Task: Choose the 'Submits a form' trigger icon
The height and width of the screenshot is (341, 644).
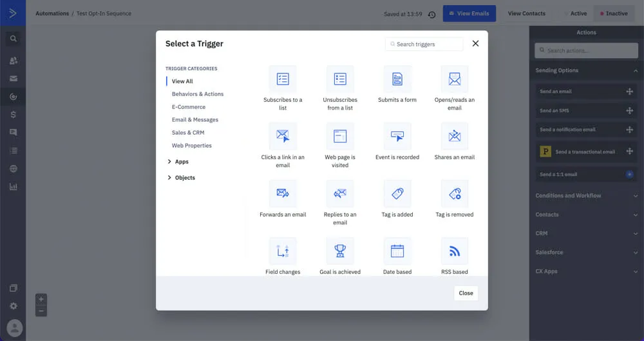Action: coord(397,79)
